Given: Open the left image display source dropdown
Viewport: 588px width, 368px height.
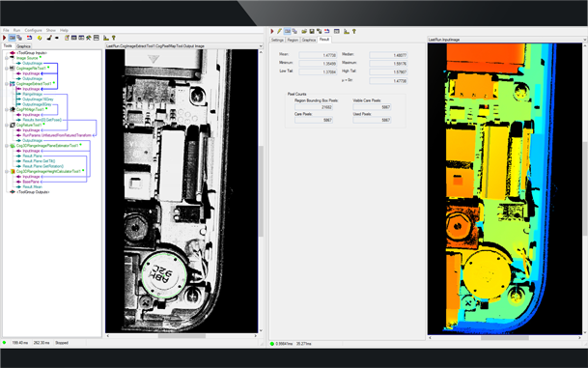Looking at the screenshot, I should point(261,46).
